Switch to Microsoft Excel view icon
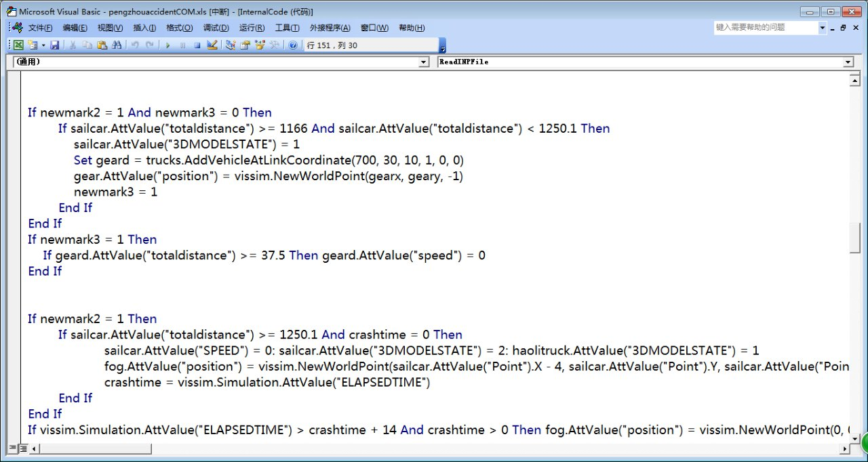This screenshot has width=868, height=462. tap(18, 45)
